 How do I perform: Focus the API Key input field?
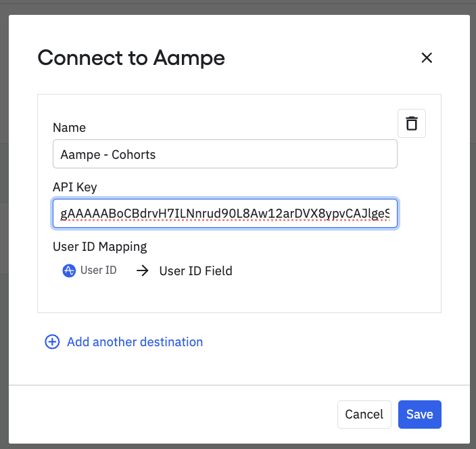225,214
